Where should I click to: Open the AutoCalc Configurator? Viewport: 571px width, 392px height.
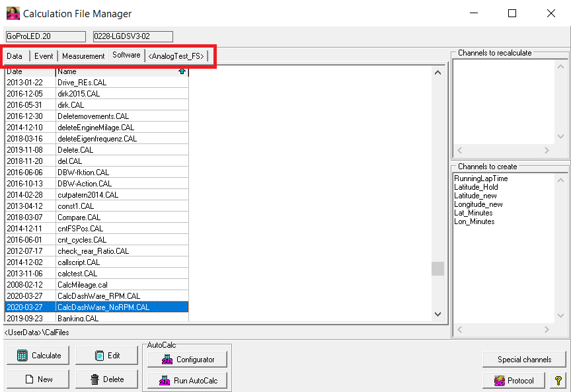pos(187,360)
